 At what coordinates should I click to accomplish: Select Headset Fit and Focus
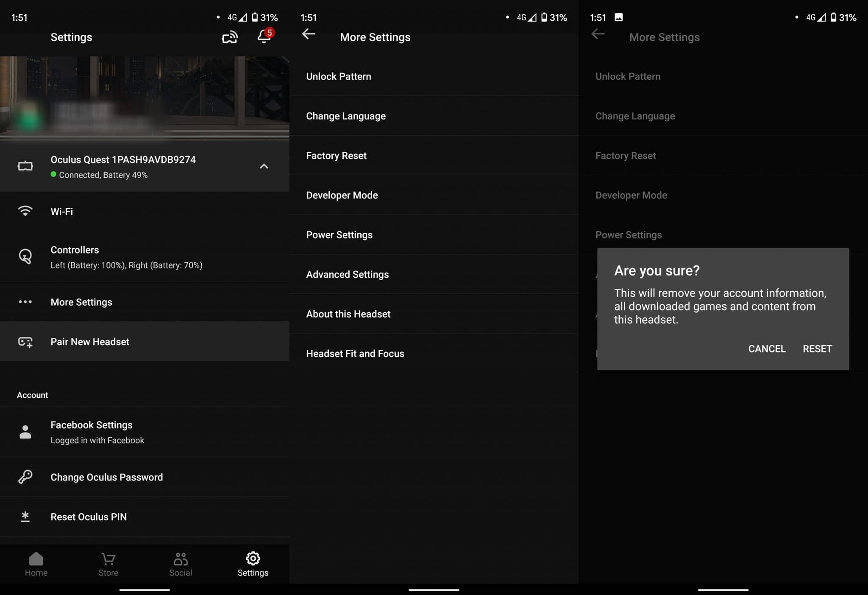click(355, 353)
